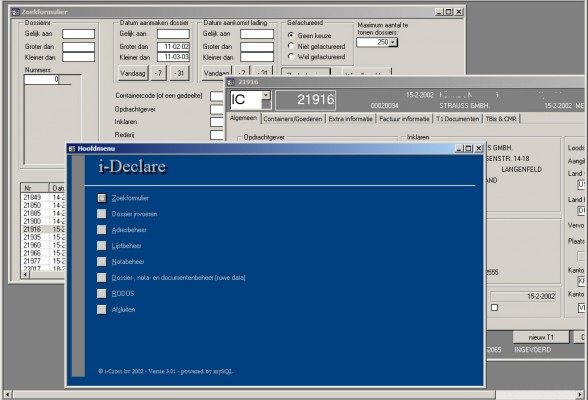588x400 pixels.
Task: Select row 21960 in the dossier list
Action: coord(43,245)
